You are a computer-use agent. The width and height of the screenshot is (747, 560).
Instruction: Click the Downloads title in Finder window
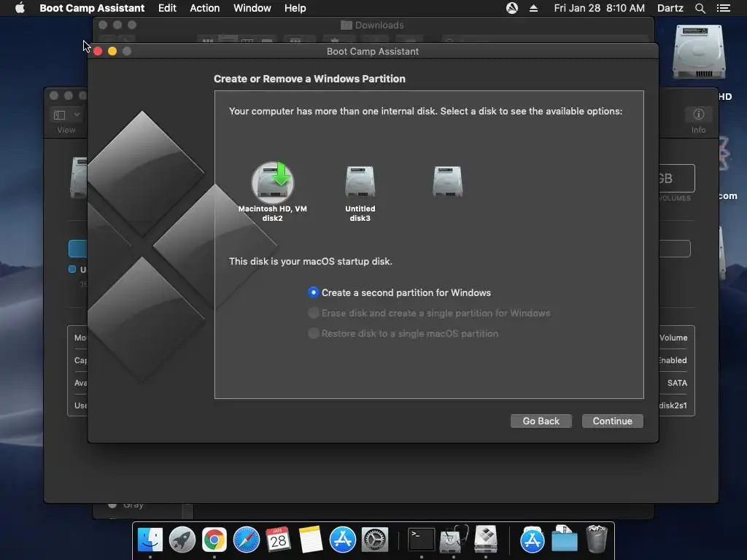coord(379,25)
